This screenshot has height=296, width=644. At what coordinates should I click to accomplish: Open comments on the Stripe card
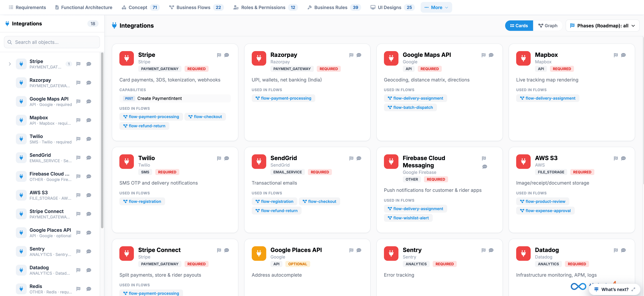[227, 55]
